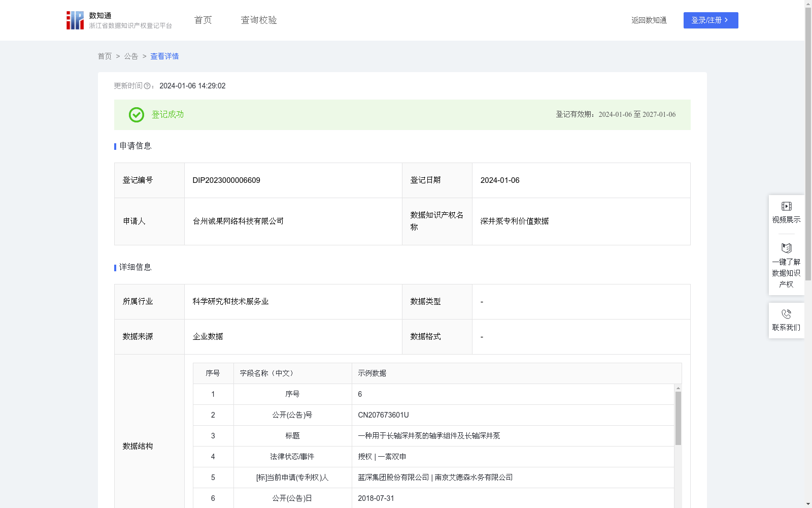Click sample data CN207673601U

[x=383, y=415]
